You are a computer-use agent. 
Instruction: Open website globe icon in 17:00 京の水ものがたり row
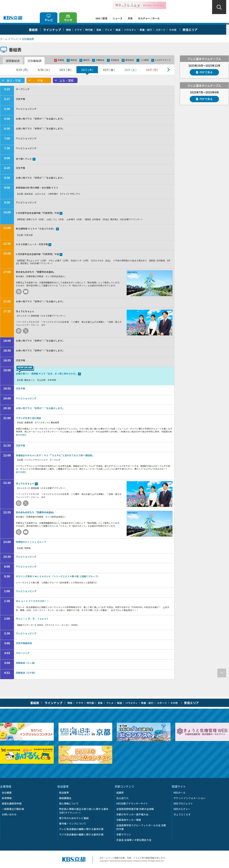pos(19,292)
